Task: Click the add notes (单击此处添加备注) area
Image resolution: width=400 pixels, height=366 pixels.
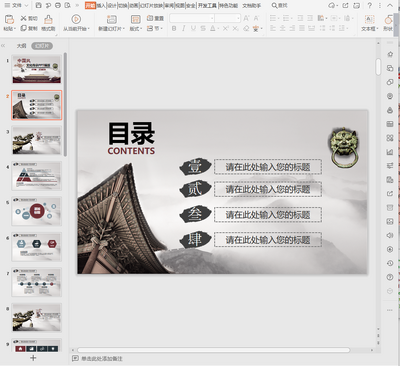Action: 102,359
